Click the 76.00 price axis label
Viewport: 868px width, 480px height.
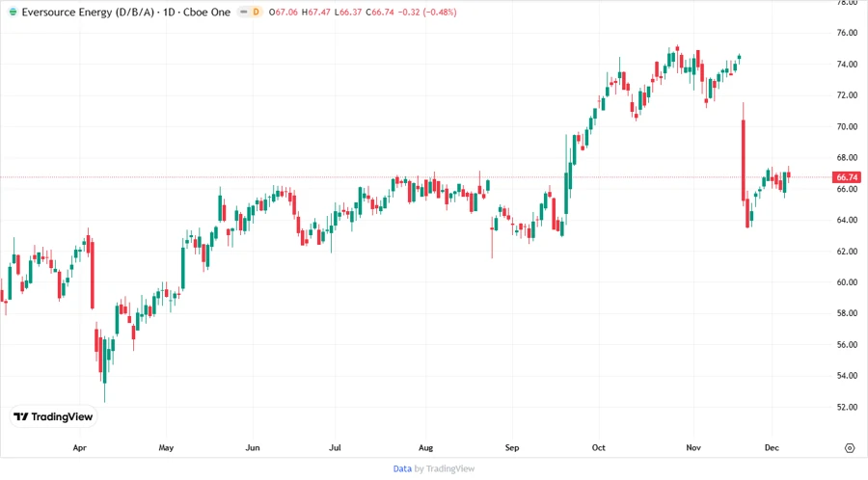click(x=847, y=33)
